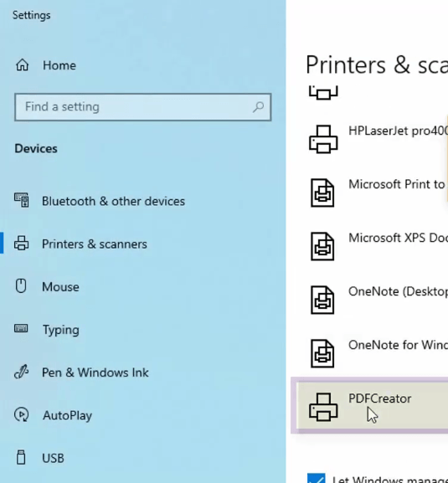Select OneNote for Windows printer entry
The height and width of the screenshot is (483, 448).
398,345
